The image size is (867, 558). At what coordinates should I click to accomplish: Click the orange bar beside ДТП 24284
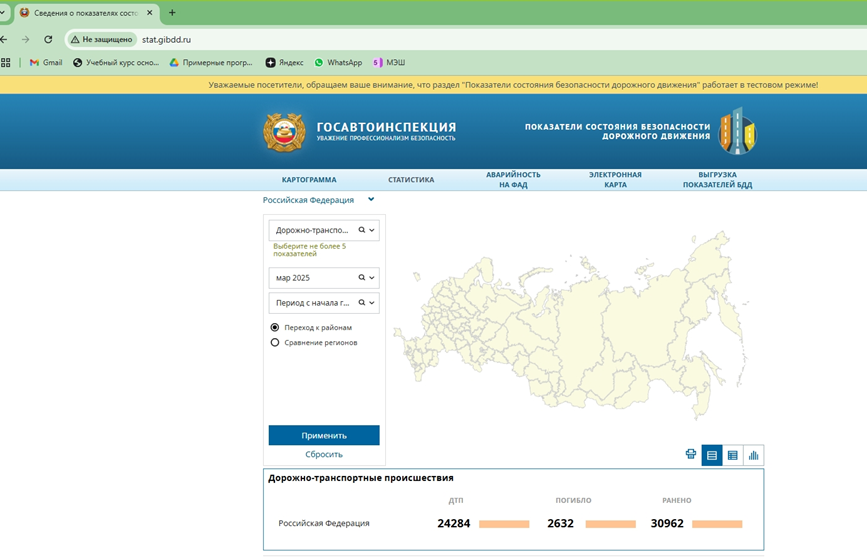[x=504, y=524]
